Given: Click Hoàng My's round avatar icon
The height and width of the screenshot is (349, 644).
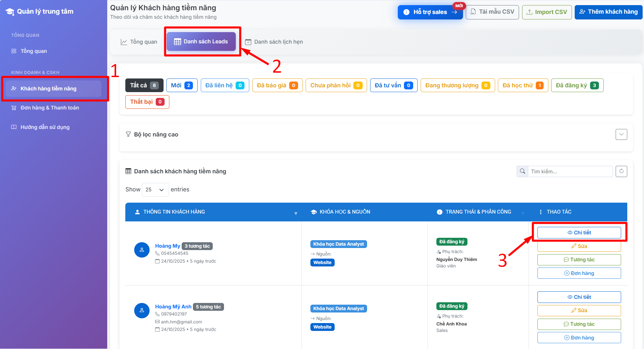Looking at the screenshot, I should tap(142, 250).
